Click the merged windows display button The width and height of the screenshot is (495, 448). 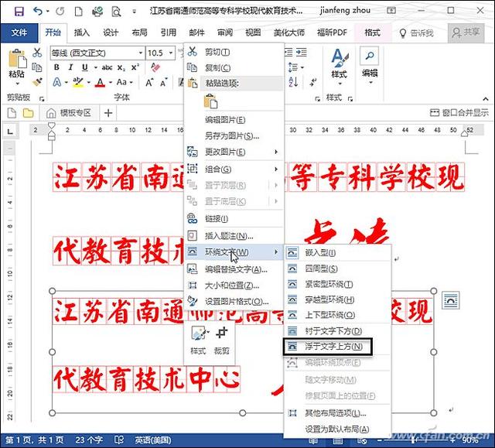point(459,113)
